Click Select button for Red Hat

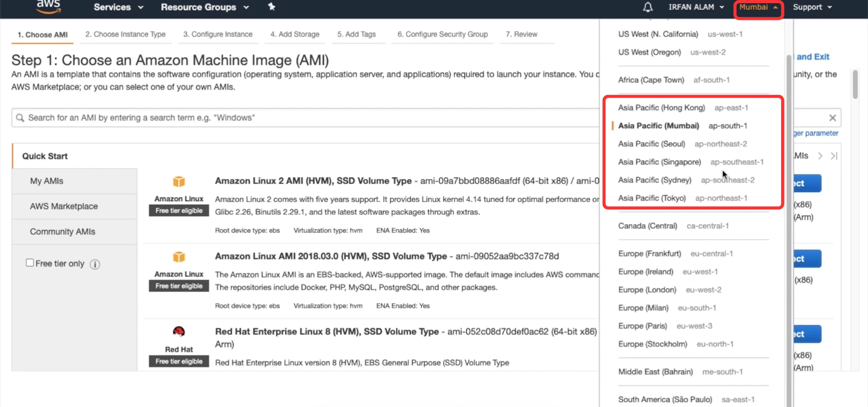coord(807,335)
